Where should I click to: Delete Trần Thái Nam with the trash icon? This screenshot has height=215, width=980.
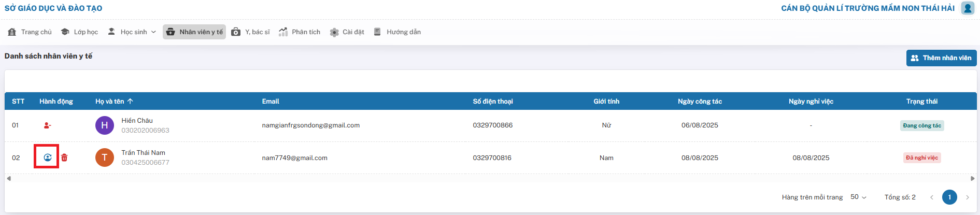[x=64, y=157]
